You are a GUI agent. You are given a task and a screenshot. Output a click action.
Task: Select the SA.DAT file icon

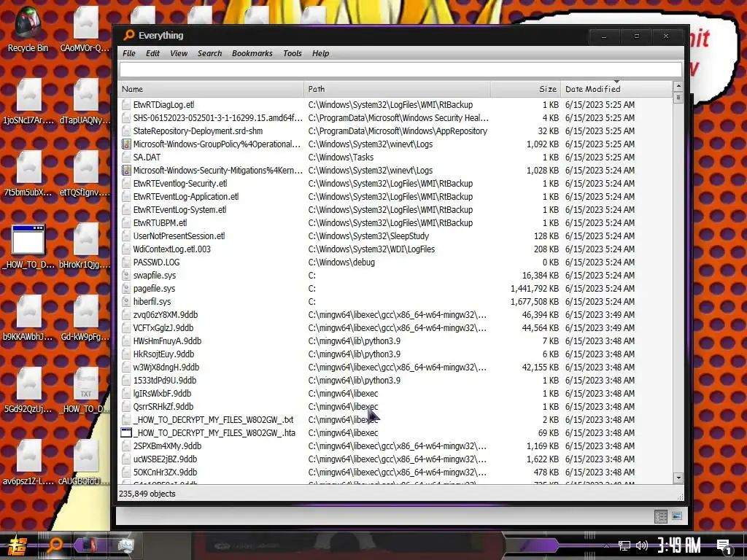coord(126,157)
